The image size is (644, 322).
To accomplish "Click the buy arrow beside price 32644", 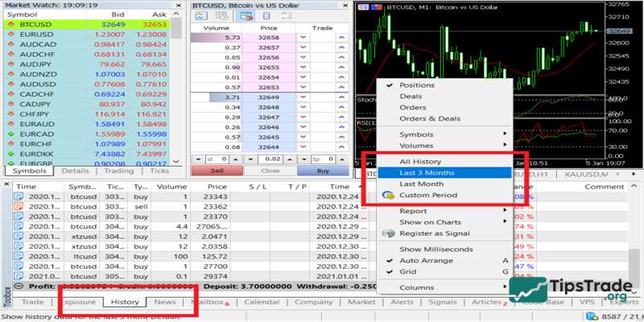I will tap(341, 147).
